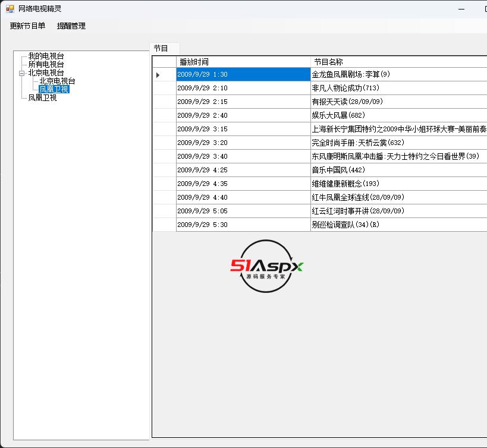Switch to the 节目 tab
The image size is (487, 448).
[165, 48]
